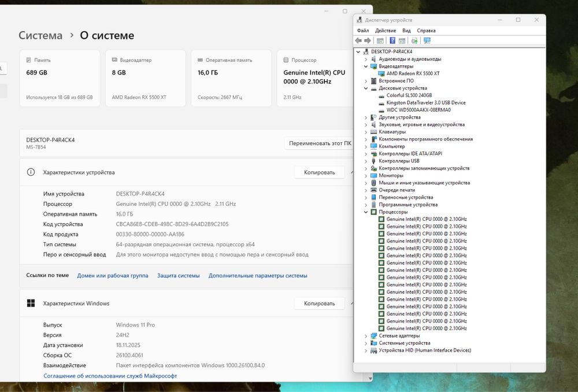Open Дополнительные параметры системы link
Image resolution: width=578 pixels, height=392 pixels.
point(258,275)
